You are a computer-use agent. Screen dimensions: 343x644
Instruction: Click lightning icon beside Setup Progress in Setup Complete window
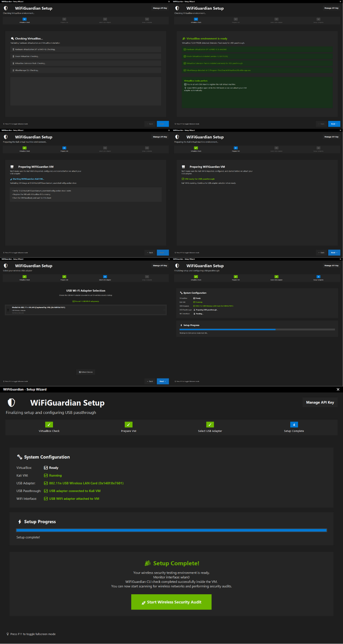pos(20,521)
